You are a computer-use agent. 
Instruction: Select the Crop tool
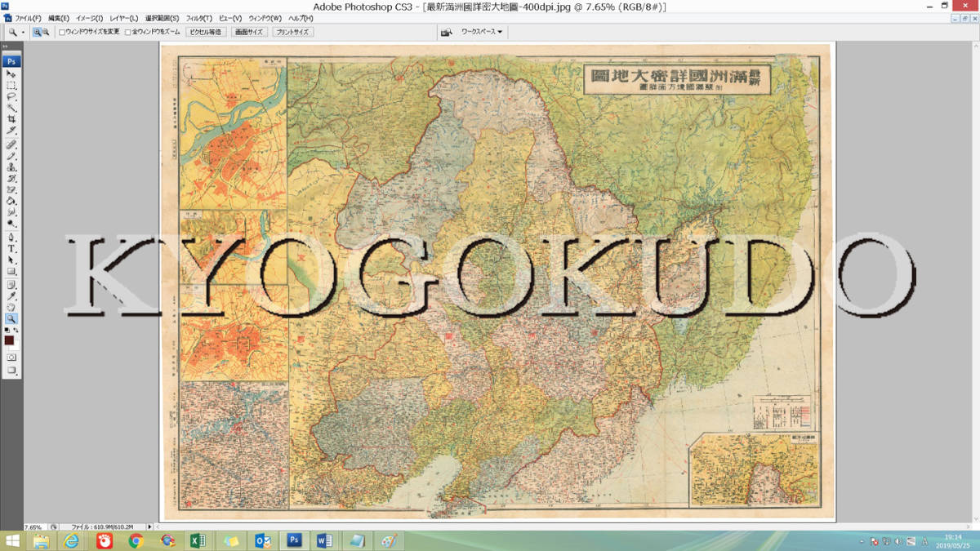coord(11,118)
